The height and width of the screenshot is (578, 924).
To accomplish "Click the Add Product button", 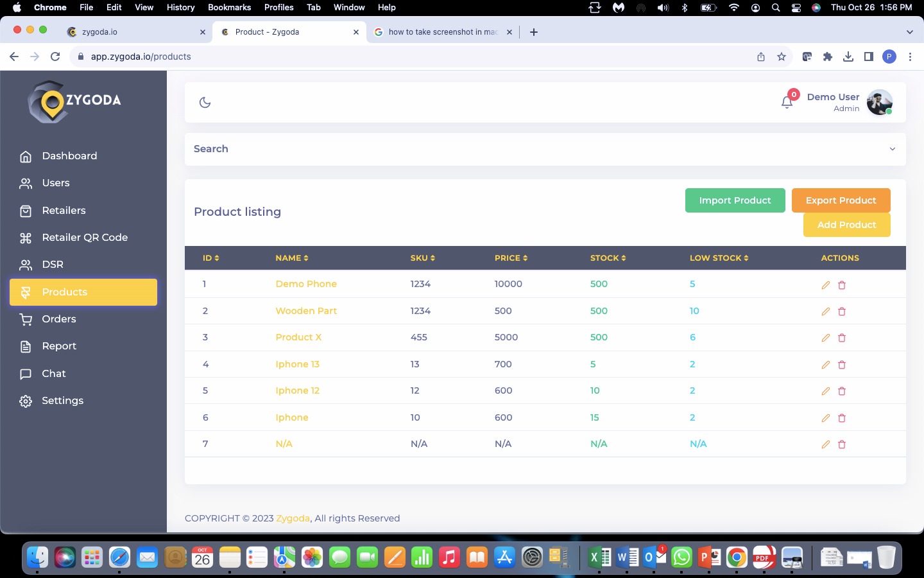I will coord(846,225).
